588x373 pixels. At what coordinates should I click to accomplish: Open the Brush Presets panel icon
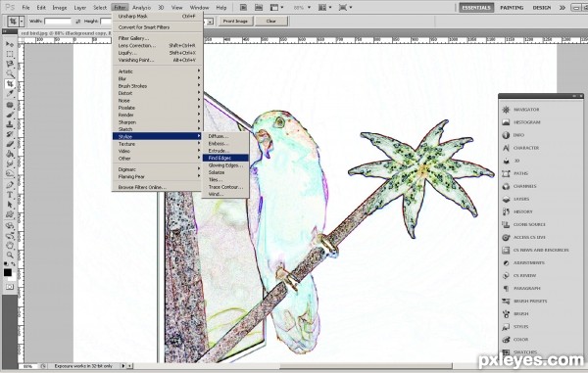[506, 301]
